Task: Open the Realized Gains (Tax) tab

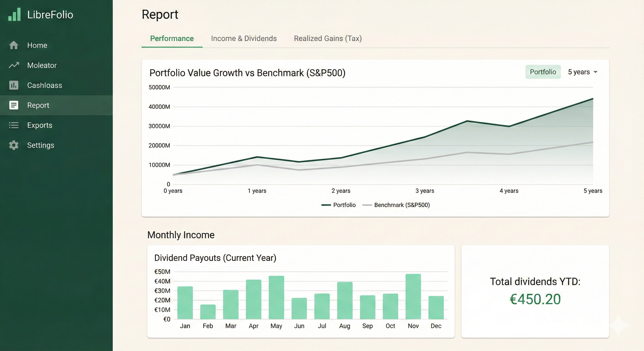Action: click(x=328, y=38)
